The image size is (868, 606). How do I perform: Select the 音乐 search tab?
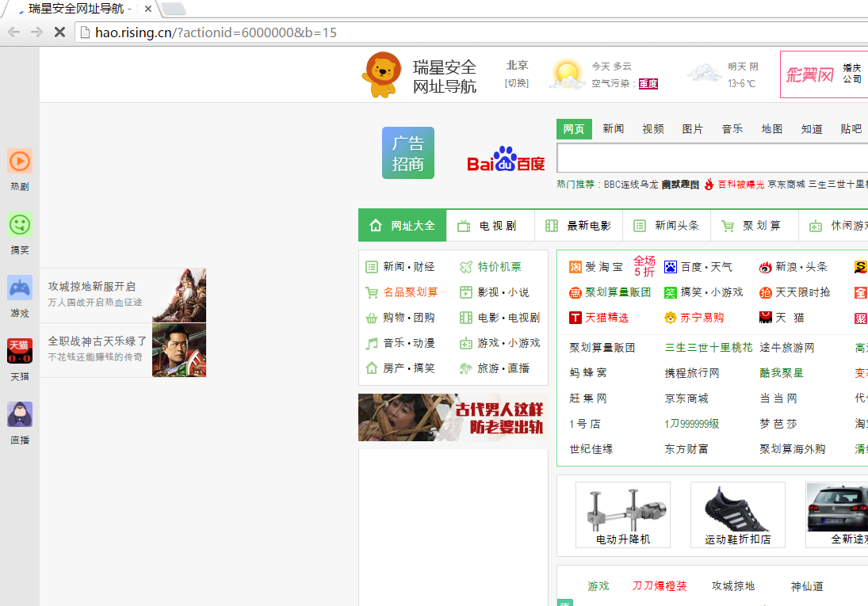732,129
